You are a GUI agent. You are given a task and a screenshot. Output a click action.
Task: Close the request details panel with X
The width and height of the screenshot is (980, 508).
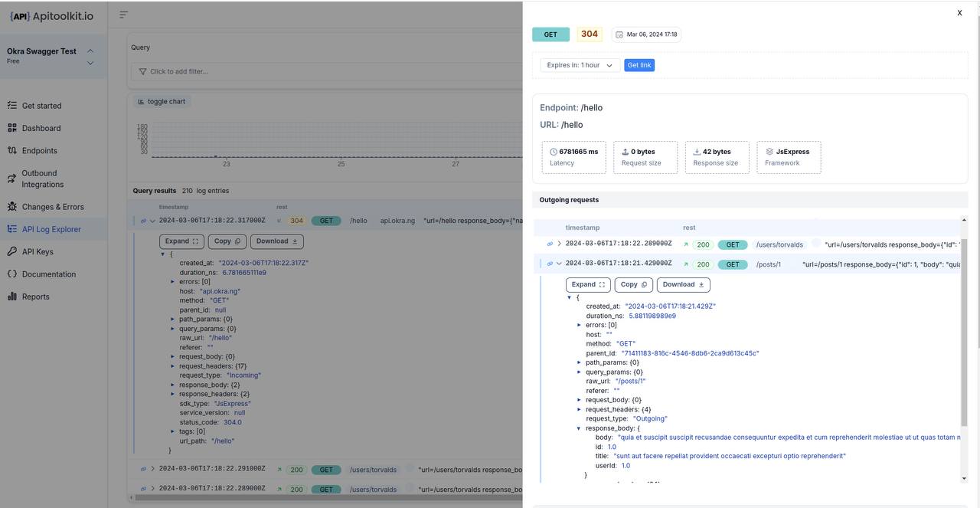[x=959, y=13]
